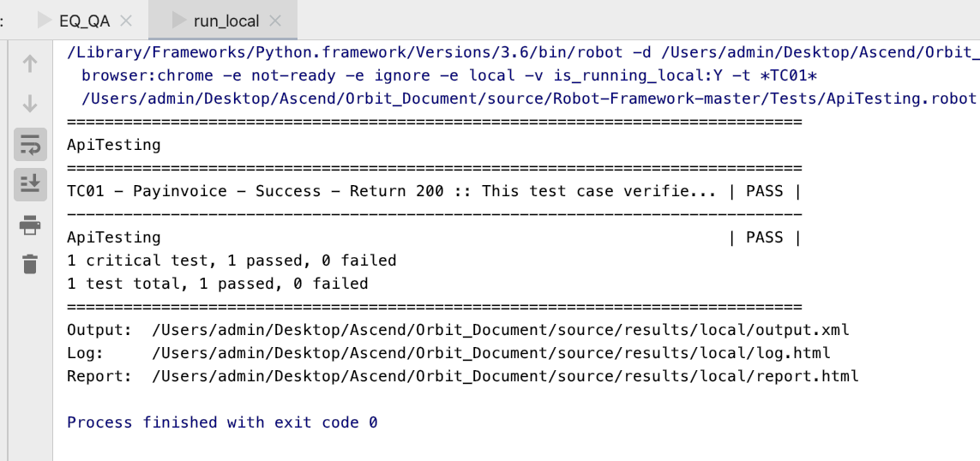Click the up arrow stack trace icon

30,63
